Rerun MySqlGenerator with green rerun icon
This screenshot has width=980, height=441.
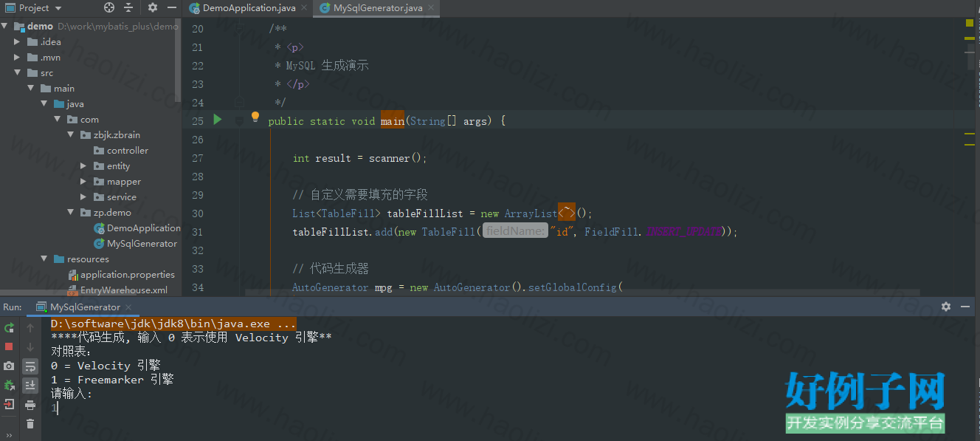pos(10,328)
